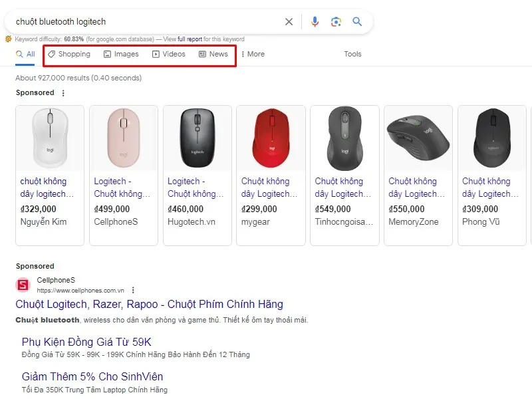Open the News results tab
Viewport: 532px width, 399px height.
213,54
